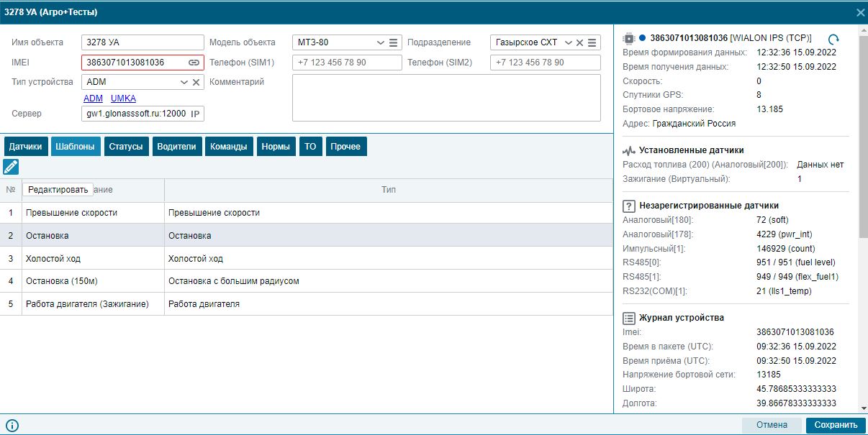Click the Аналоговый[178] value 4229 (pwr_int)

pos(785,234)
